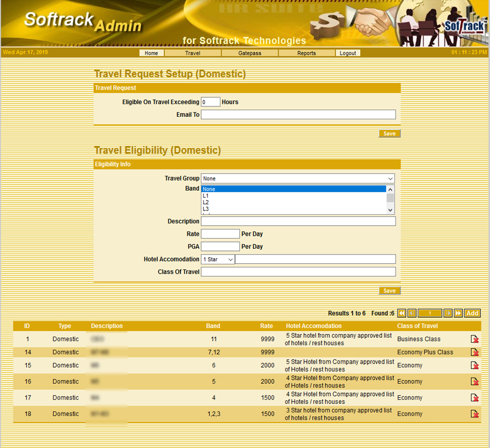The height and width of the screenshot is (448, 490).
Task: Click Save under the Travel Request section
Action: coord(390,133)
